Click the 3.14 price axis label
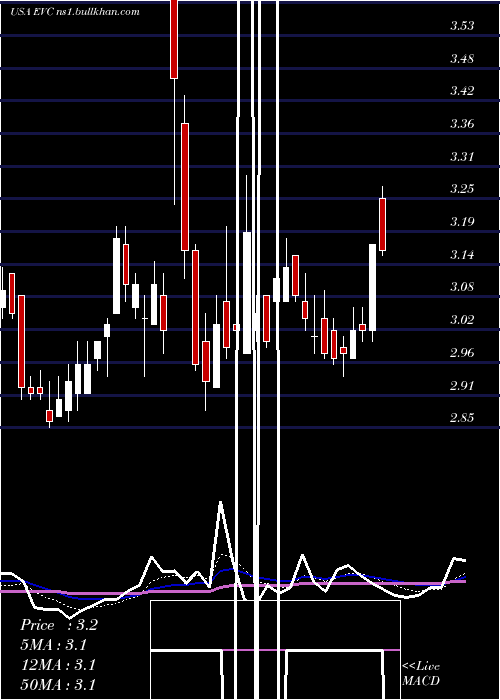 (x=462, y=255)
